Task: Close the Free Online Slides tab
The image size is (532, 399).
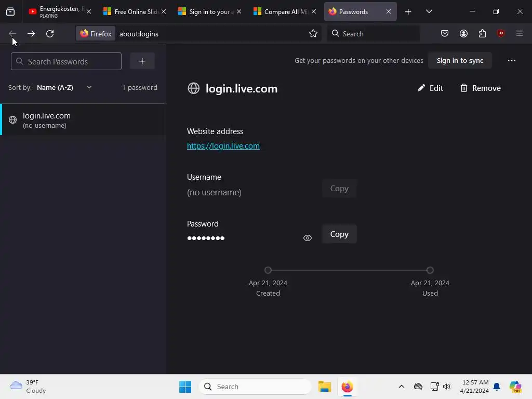Action: coord(164,11)
